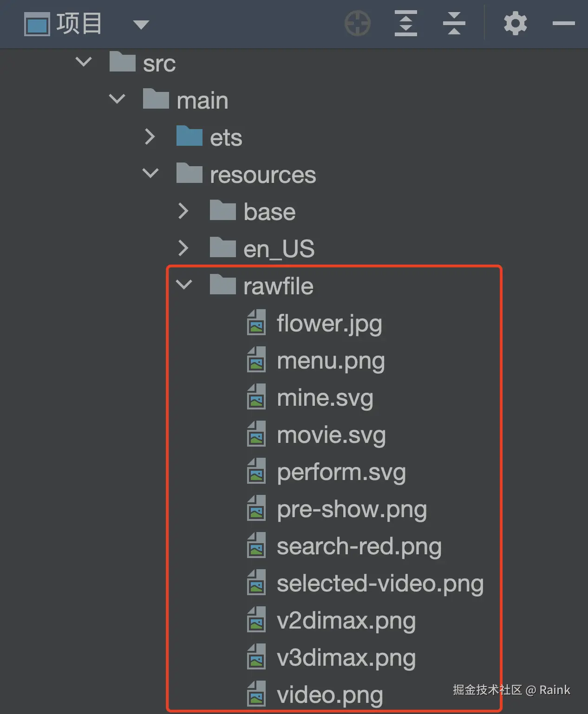This screenshot has width=588, height=714.
Task: Collapse the rawfile folder chevron
Action: pyautogui.click(x=184, y=285)
